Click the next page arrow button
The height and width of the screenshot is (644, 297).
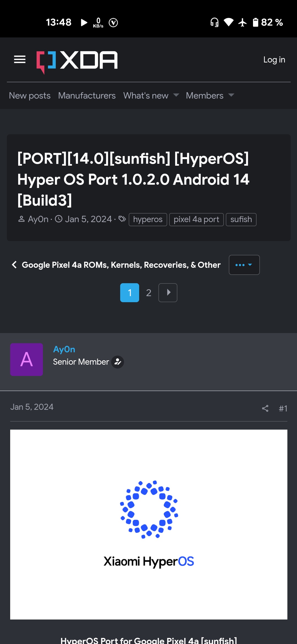coord(168,293)
